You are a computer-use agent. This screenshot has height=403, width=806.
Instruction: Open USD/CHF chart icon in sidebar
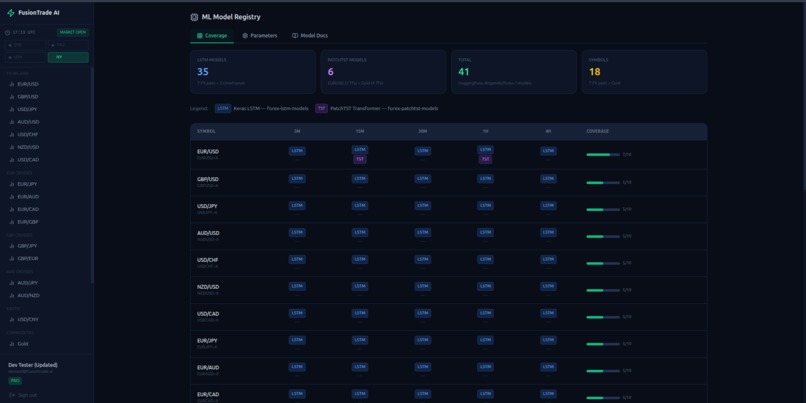(12, 134)
